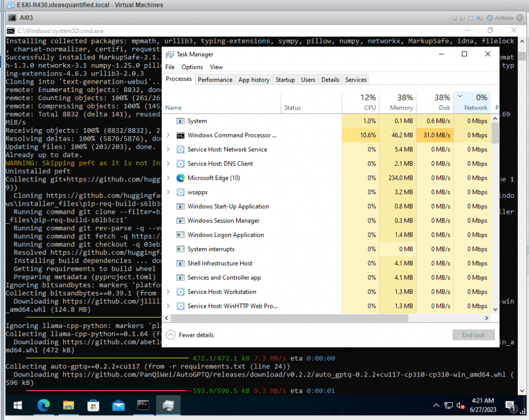This screenshot has height=420, width=529.
Task: Select the Microsoft Edge (10) process name
Action: 214,178
